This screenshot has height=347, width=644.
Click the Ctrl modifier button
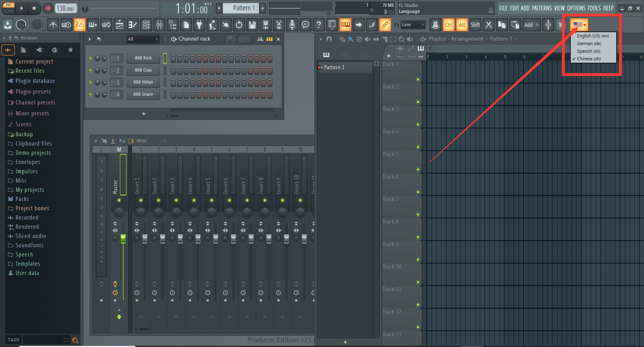click(x=449, y=25)
